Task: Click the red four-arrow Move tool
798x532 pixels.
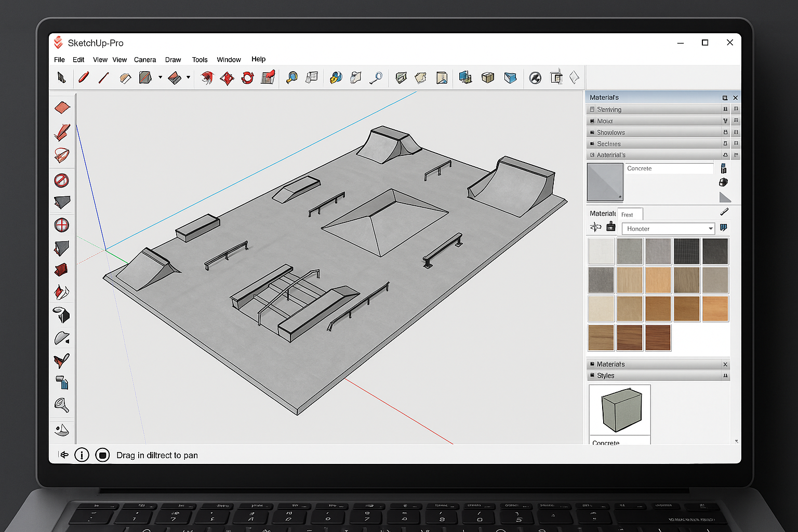Action: (227, 78)
